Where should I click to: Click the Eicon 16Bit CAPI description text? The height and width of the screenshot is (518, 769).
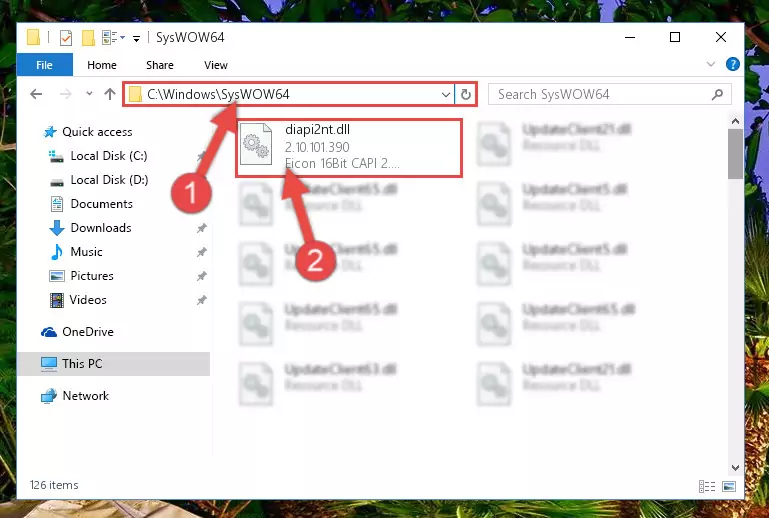pyautogui.click(x=342, y=163)
